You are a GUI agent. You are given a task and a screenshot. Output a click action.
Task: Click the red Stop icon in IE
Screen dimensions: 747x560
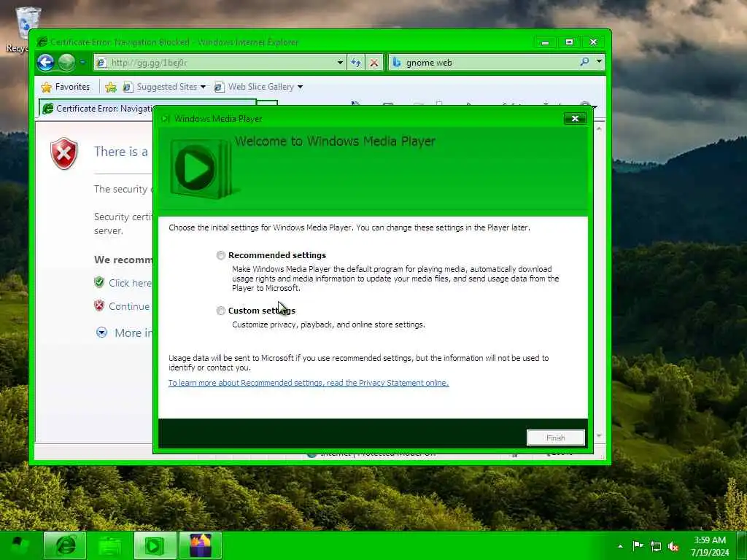pos(374,63)
